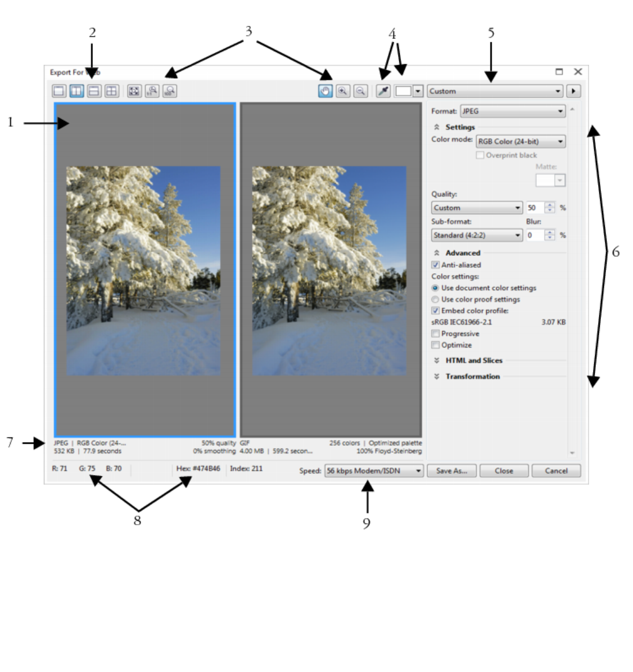
Task: Select the left JPEG preview pane
Action: click(x=145, y=270)
